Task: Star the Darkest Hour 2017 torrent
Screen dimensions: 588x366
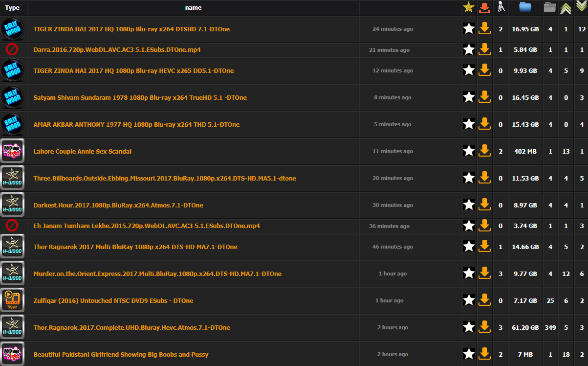Action: 469,205
